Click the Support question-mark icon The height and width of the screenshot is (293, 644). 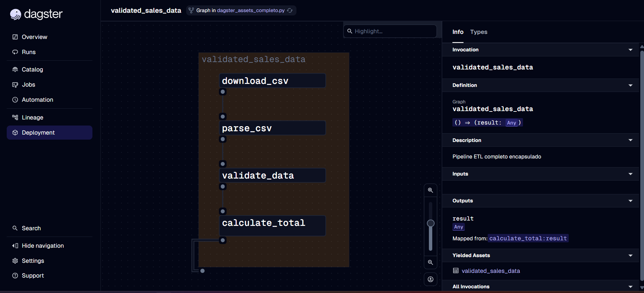coord(15,276)
